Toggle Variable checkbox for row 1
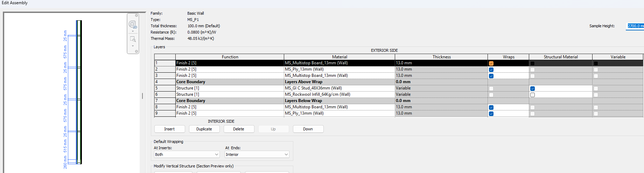Image resolution: width=644 pixels, height=173 pixels. pyautogui.click(x=596, y=63)
